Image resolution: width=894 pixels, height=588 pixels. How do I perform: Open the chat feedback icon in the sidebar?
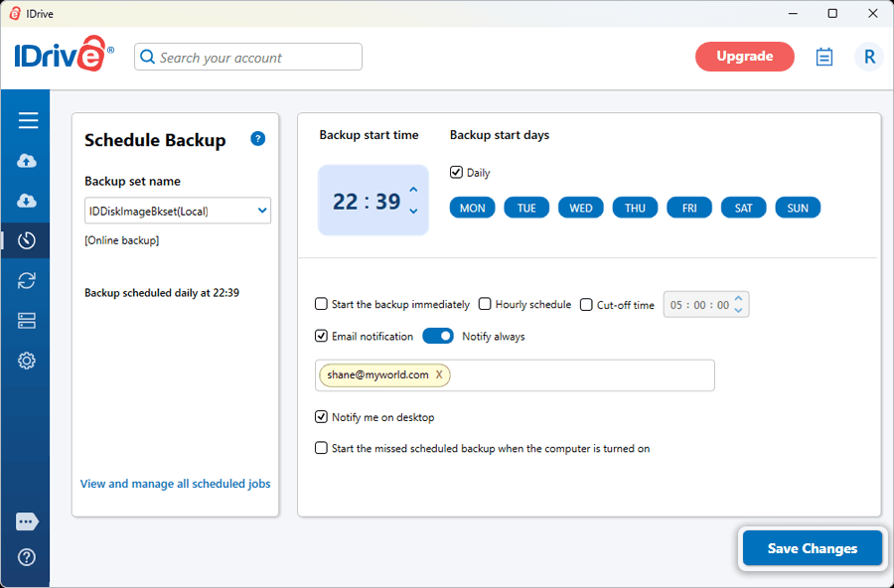(27, 521)
